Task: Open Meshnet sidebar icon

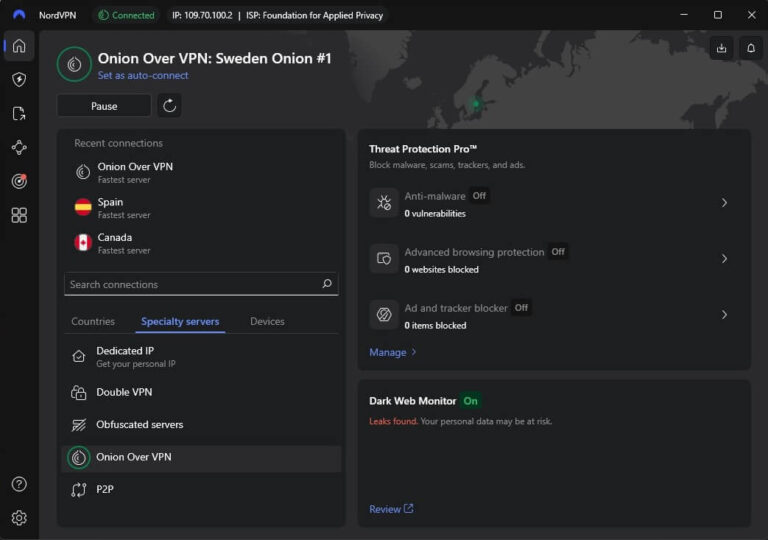Action: tap(19, 147)
